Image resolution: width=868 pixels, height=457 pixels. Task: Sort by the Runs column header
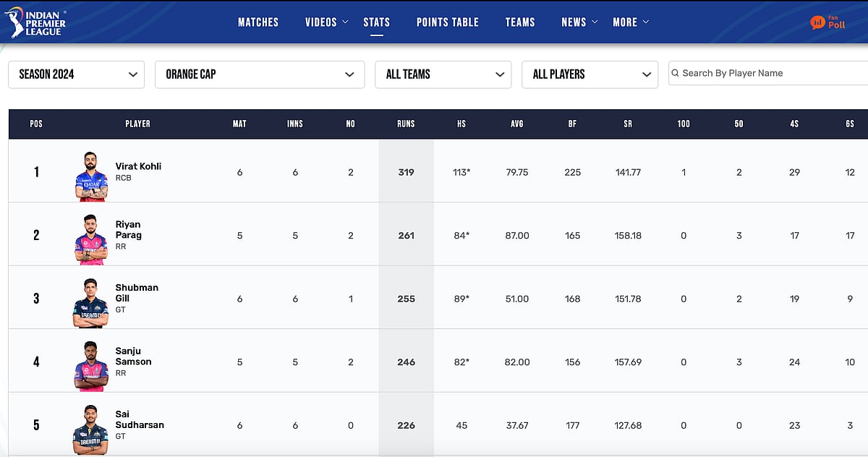406,124
